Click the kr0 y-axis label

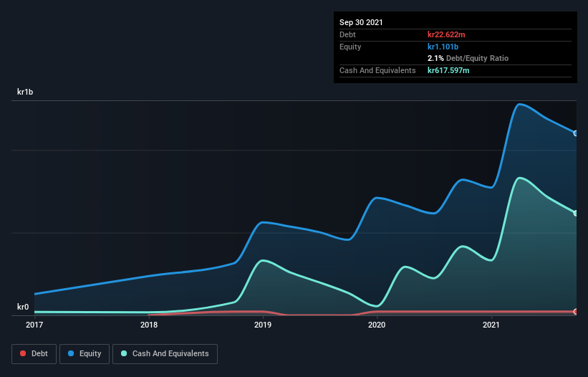pos(23,307)
